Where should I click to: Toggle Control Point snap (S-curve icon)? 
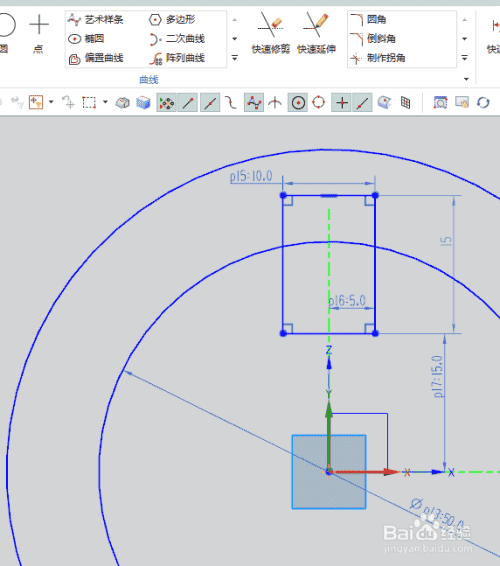point(231,103)
